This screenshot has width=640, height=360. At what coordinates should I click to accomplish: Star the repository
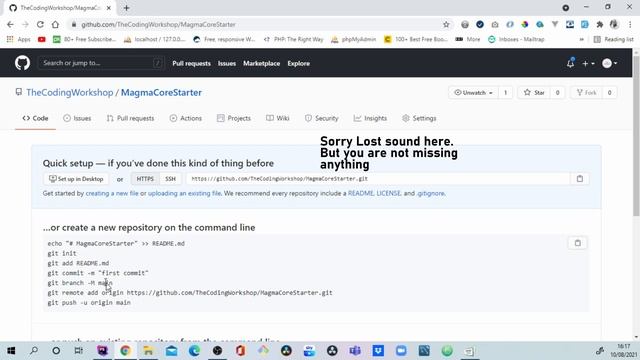tap(534, 93)
